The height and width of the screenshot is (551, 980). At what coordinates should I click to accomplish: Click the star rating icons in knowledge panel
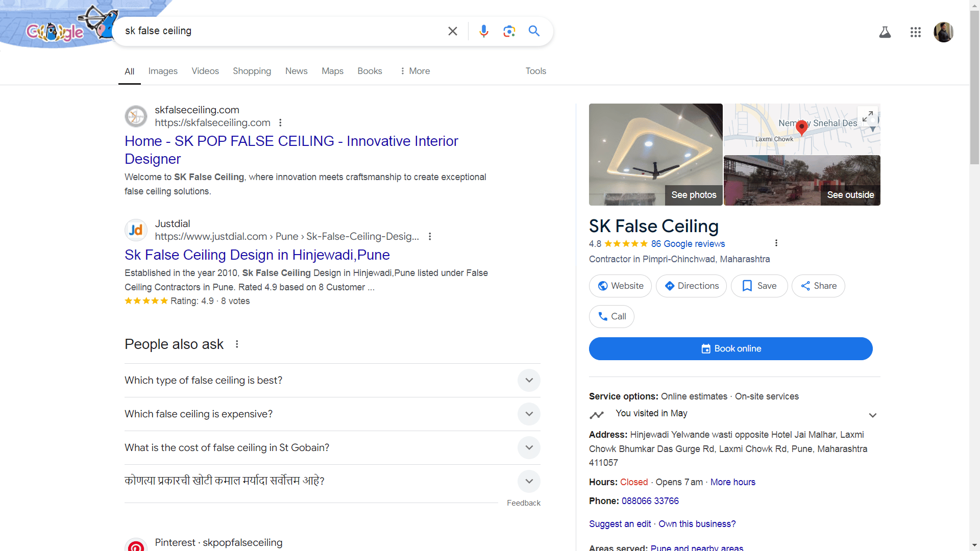click(626, 244)
